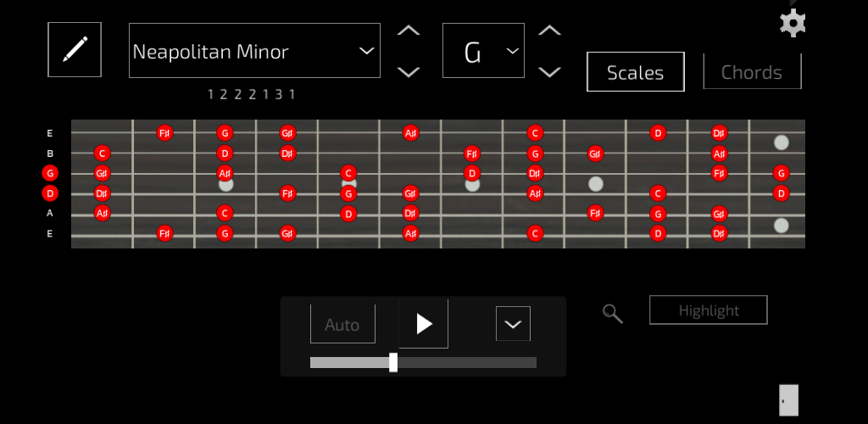Expand the playback options chevron
Viewport: 868px width, 424px height.
pyautogui.click(x=513, y=324)
